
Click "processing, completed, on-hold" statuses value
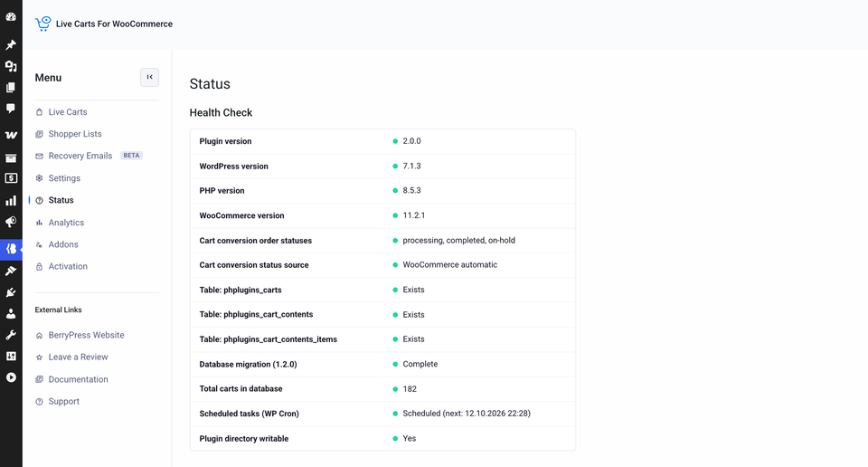[459, 241]
